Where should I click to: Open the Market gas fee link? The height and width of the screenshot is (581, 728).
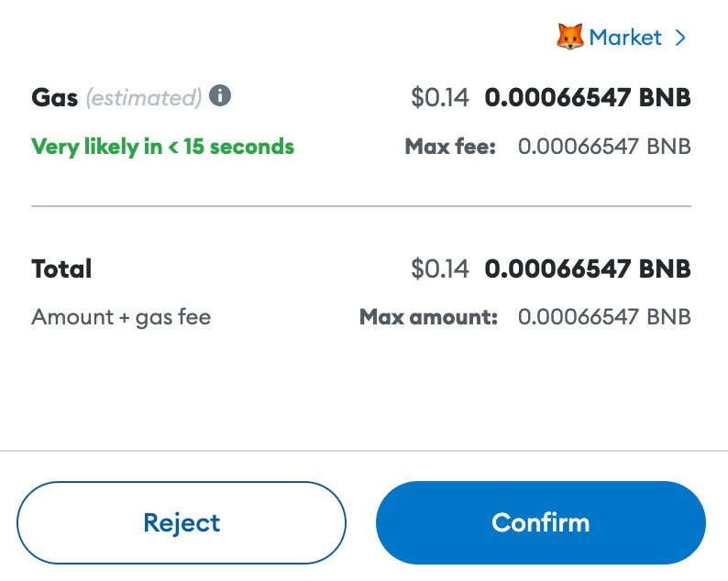pyautogui.click(x=625, y=38)
